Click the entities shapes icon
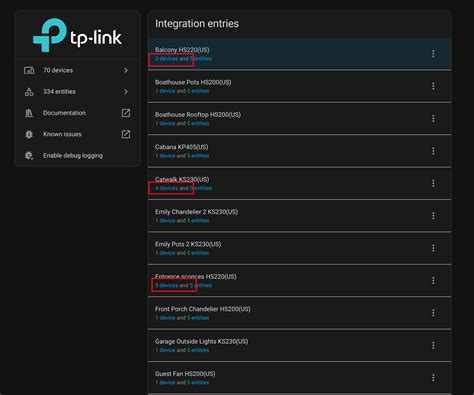 pos(29,92)
